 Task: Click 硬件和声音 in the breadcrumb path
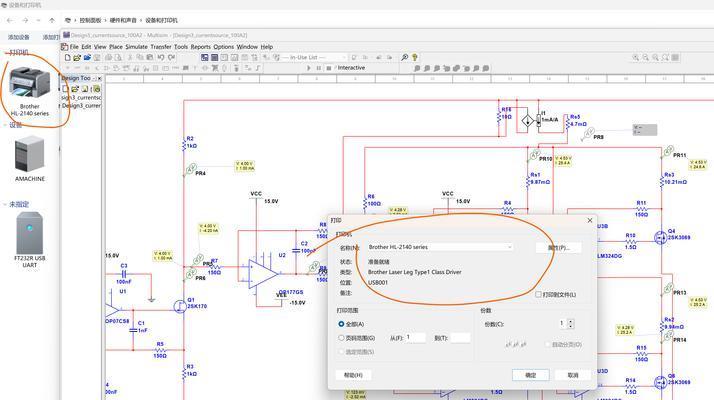point(123,21)
